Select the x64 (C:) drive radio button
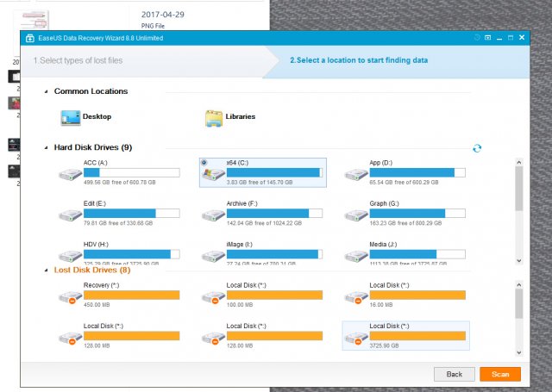 coord(204,163)
